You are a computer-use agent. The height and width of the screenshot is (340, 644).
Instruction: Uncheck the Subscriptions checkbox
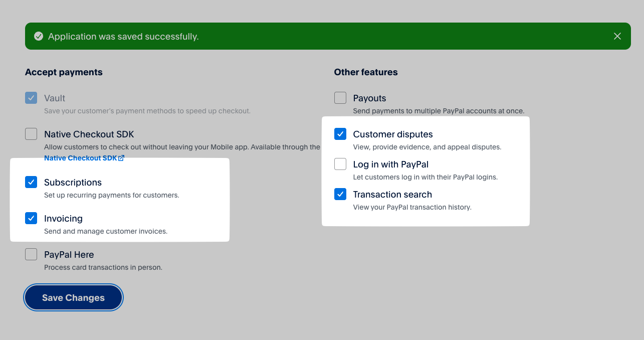(x=31, y=182)
